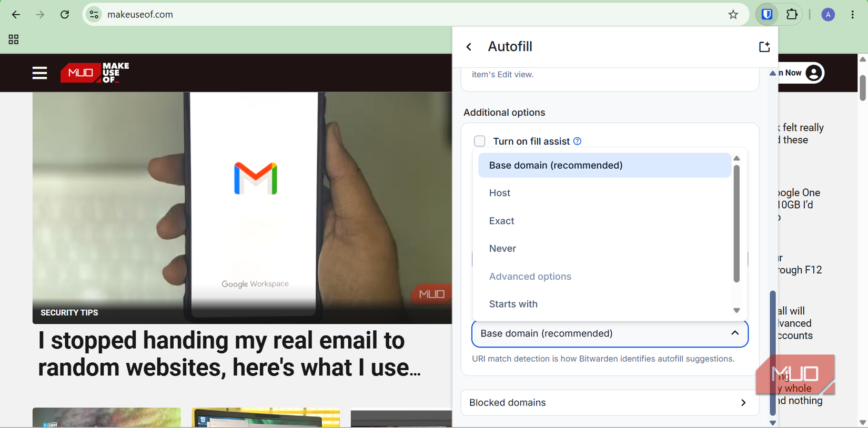Click the Bitwarden extension icon in toolbar
This screenshot has height=428, width=868.
click(767, 15)
